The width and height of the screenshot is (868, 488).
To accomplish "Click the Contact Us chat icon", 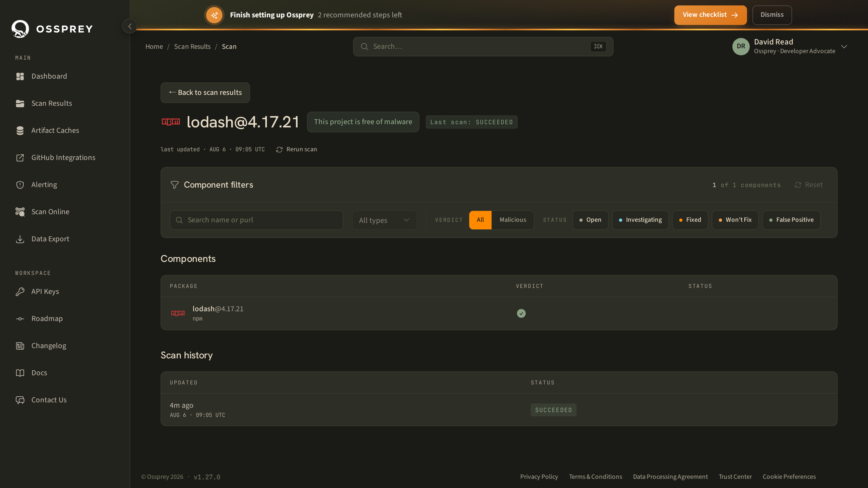I will [20, 400].
